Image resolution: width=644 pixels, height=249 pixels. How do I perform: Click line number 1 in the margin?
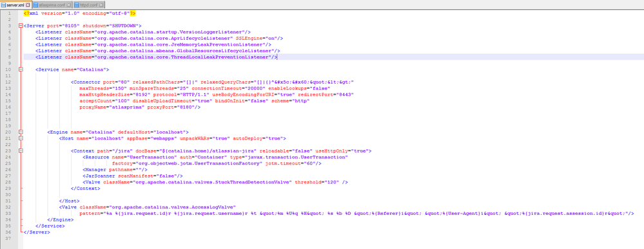[9, 13]
